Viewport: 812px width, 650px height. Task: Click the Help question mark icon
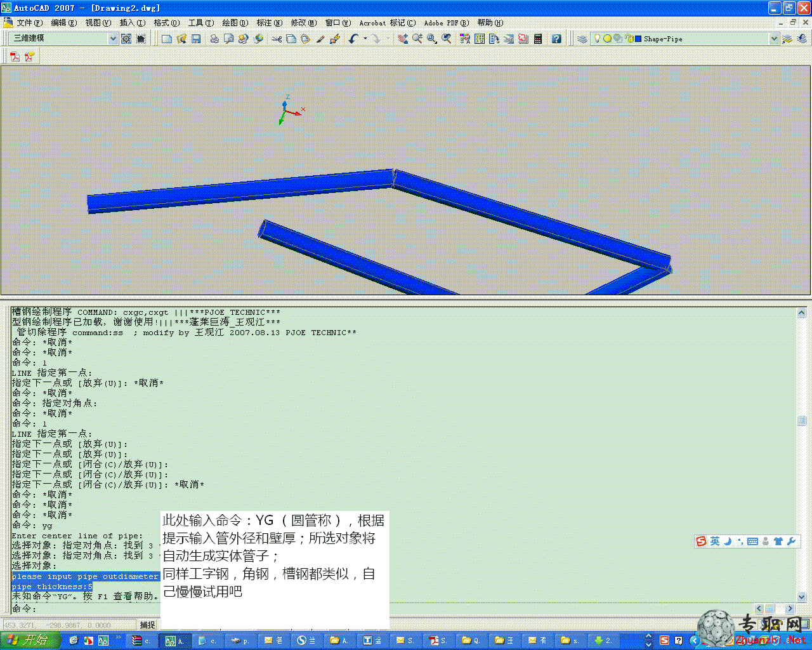pyautogui.click(x=556, y=39)
